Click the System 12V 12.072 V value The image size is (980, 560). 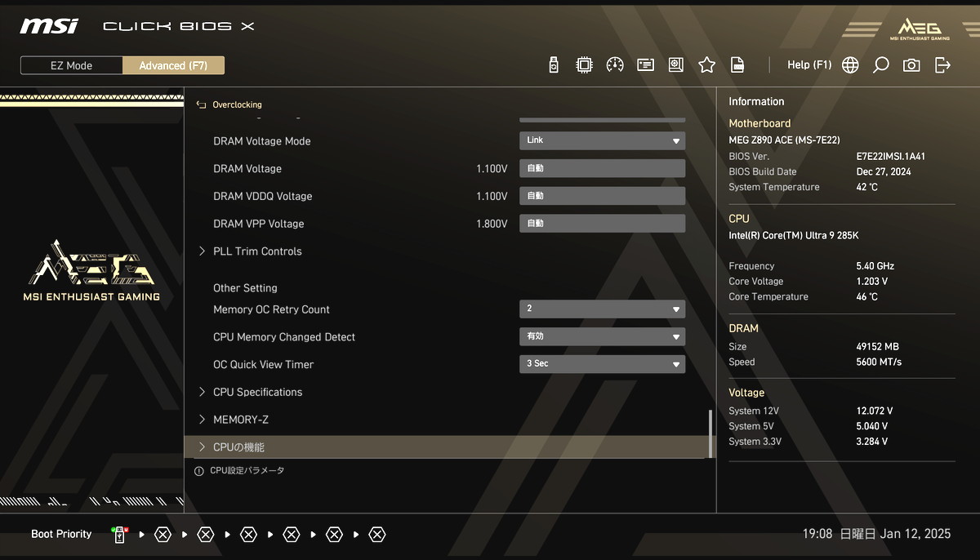pyautogui.click(x=874, y=411)
